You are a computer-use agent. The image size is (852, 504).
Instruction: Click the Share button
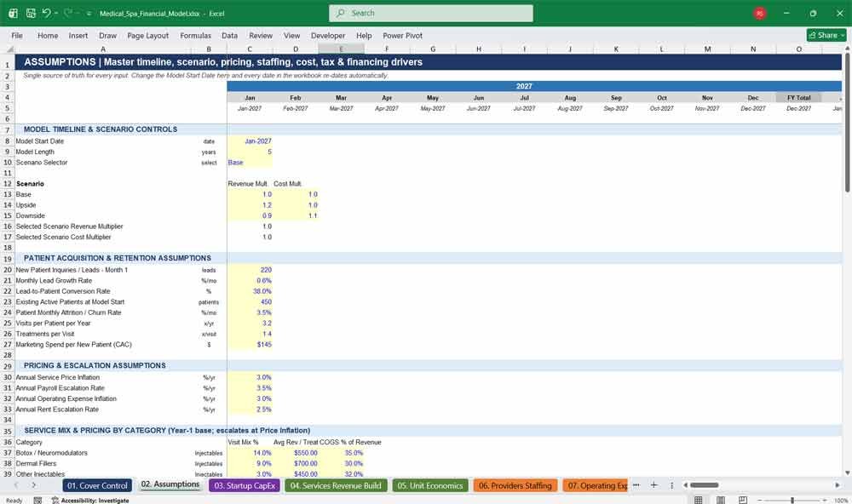tap(826, 35)
